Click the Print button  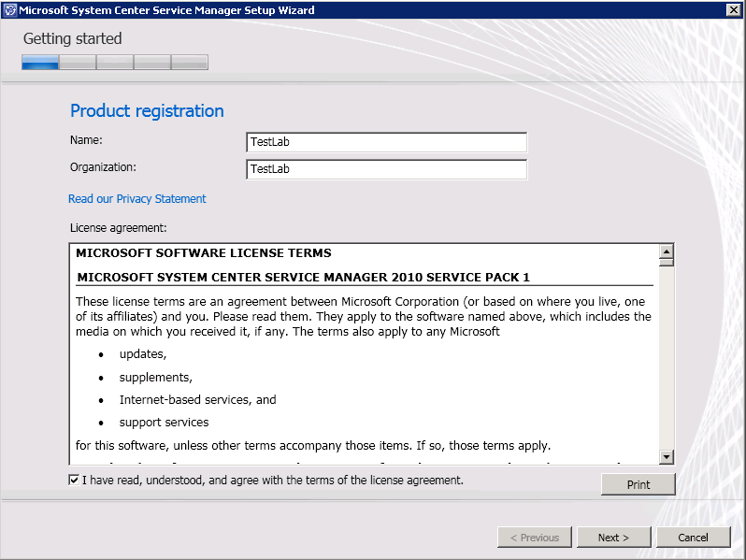point(638,484)
